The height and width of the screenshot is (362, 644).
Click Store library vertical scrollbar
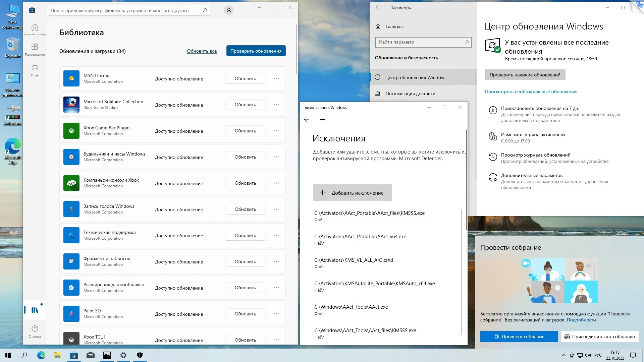point(296,49)
